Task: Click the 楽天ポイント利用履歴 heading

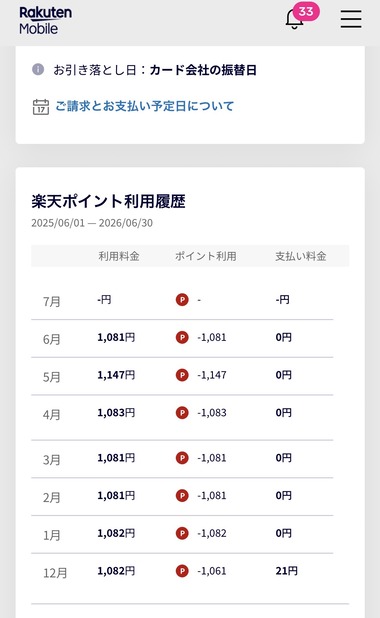Action: (108, 201)
